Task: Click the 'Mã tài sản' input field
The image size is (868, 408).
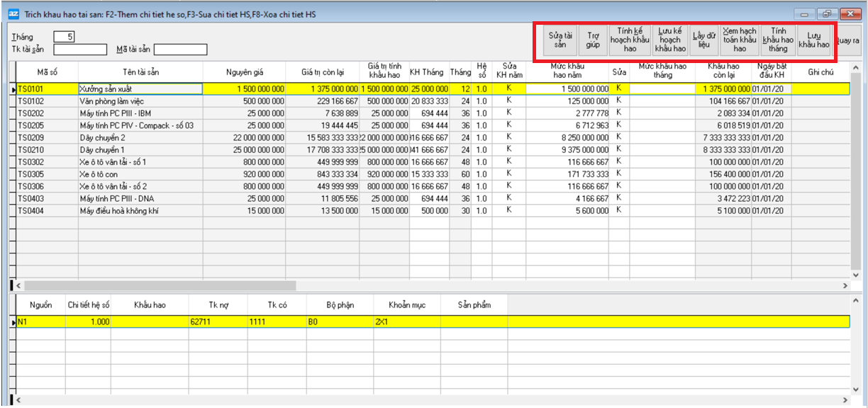Action: point(180,50)
